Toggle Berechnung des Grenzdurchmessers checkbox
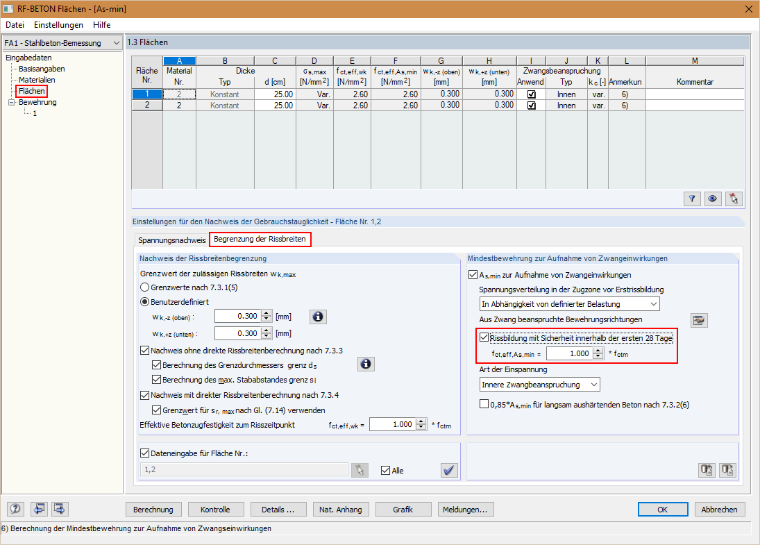Image resolution: width=760 pixels, height=545 pixels. pyautogui.click(x=156, y=365)
